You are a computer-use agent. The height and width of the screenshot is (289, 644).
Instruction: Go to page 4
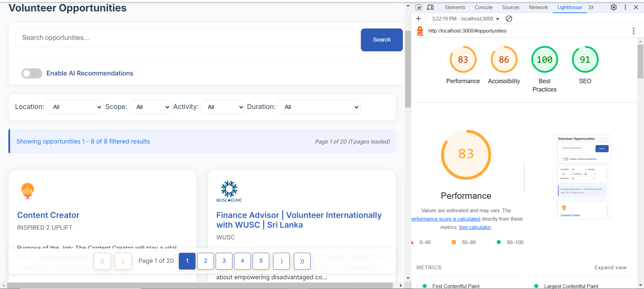coord(243,261)
